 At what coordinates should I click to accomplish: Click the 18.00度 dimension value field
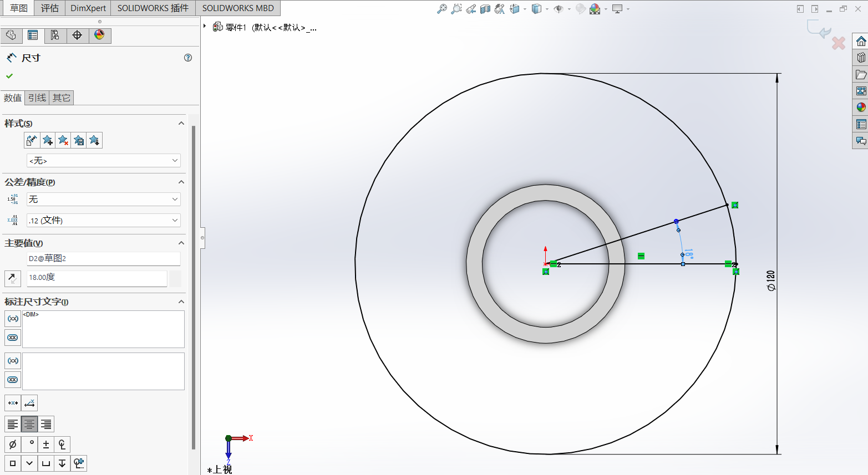pos(97,278)
